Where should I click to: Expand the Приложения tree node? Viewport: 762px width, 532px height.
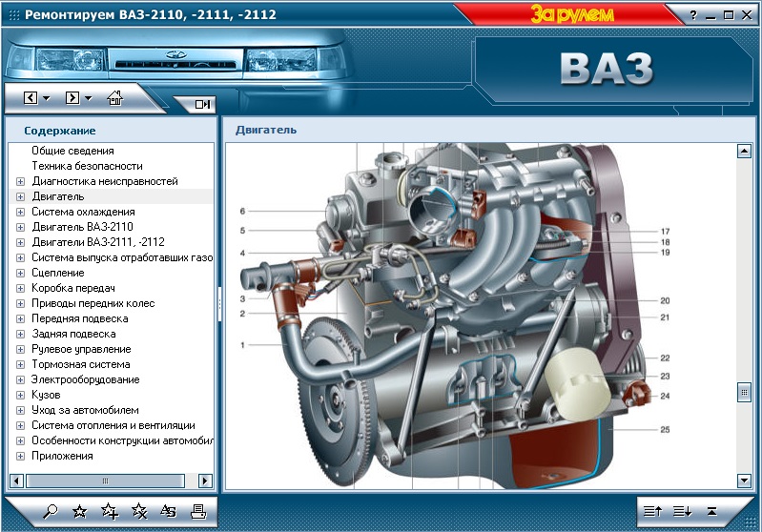pos(20,457)
